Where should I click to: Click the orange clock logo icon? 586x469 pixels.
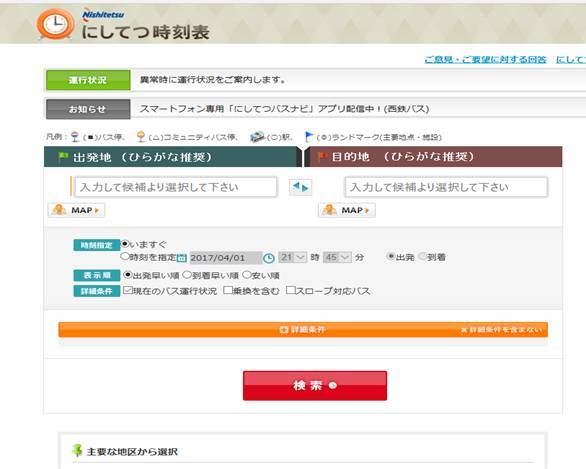pos(55,24)
